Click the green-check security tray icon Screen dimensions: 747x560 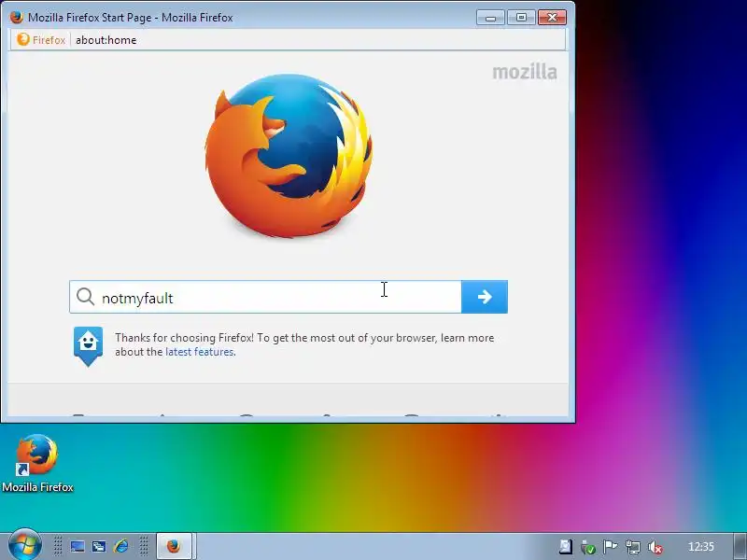click(x=588, y=547)
